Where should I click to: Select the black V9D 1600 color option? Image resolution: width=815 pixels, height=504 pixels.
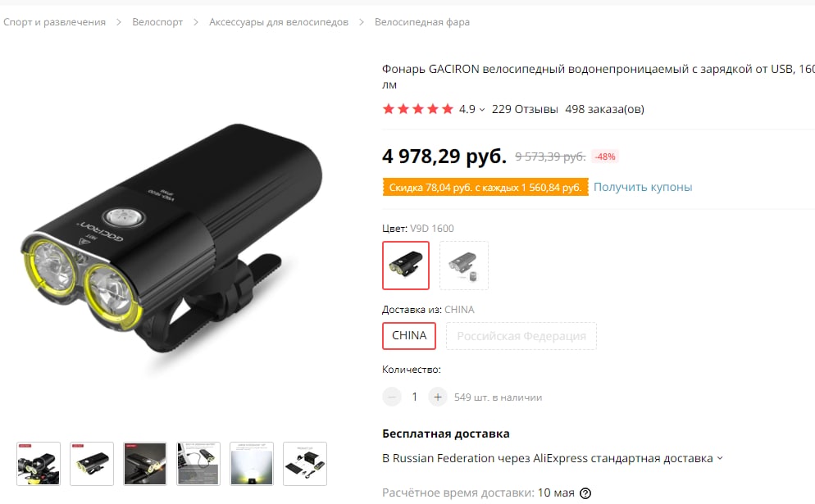(x=406, y=266)
